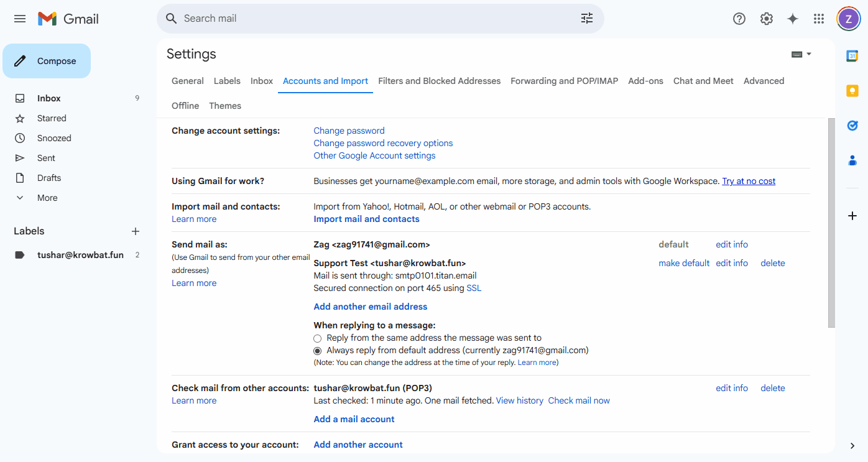Switch to Forwarding and POP/IMAP tab
This screenshot has width=868, height=462.
565,81
